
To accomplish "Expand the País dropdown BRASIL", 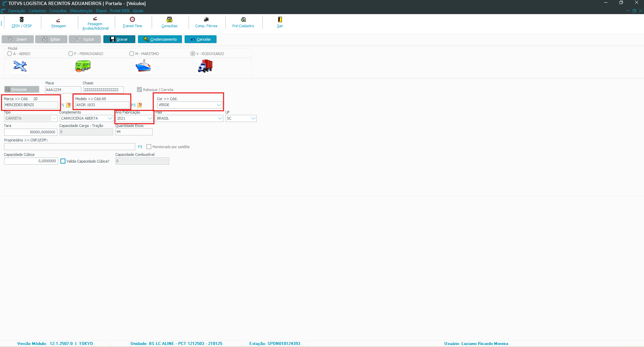I will (x=220, y=118).
